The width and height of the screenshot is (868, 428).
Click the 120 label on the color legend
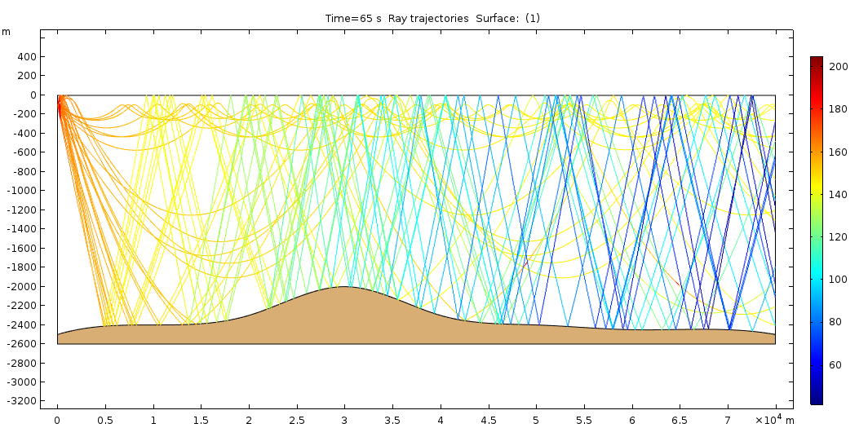[x=839, y=236]
